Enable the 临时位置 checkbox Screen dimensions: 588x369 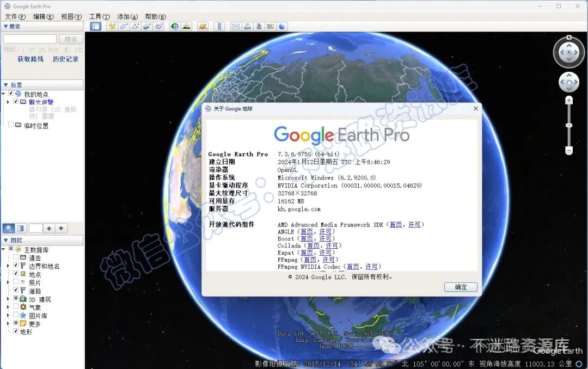point(11,125)
